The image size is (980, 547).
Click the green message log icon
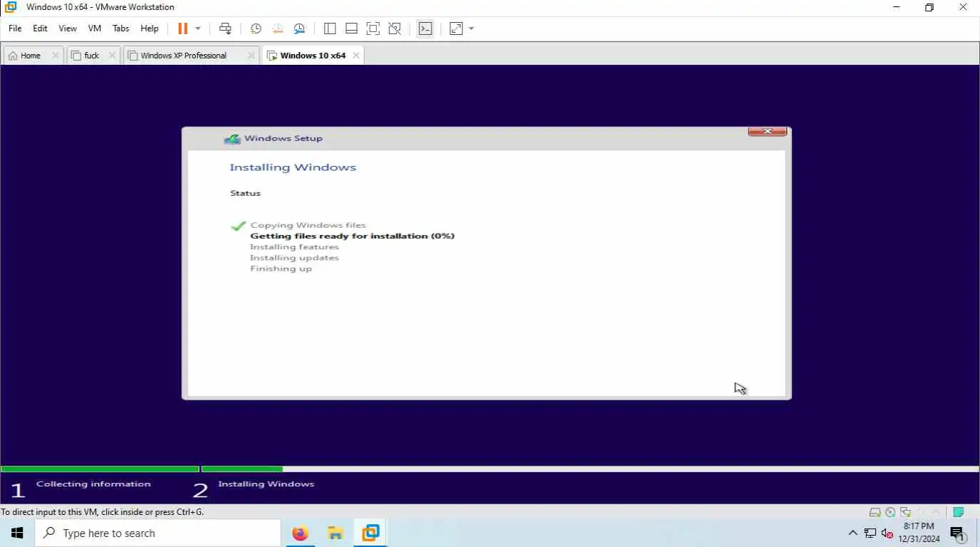click(x=959, y=512)
